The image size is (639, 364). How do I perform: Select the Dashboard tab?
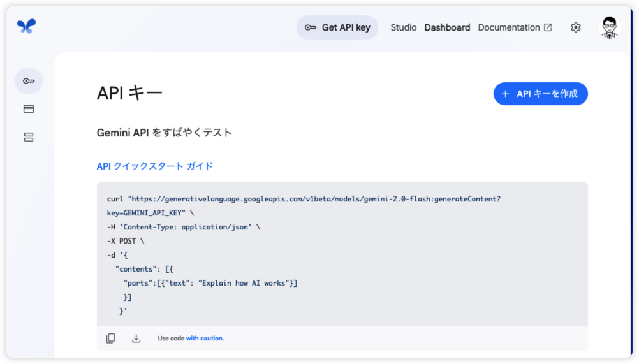447,27
